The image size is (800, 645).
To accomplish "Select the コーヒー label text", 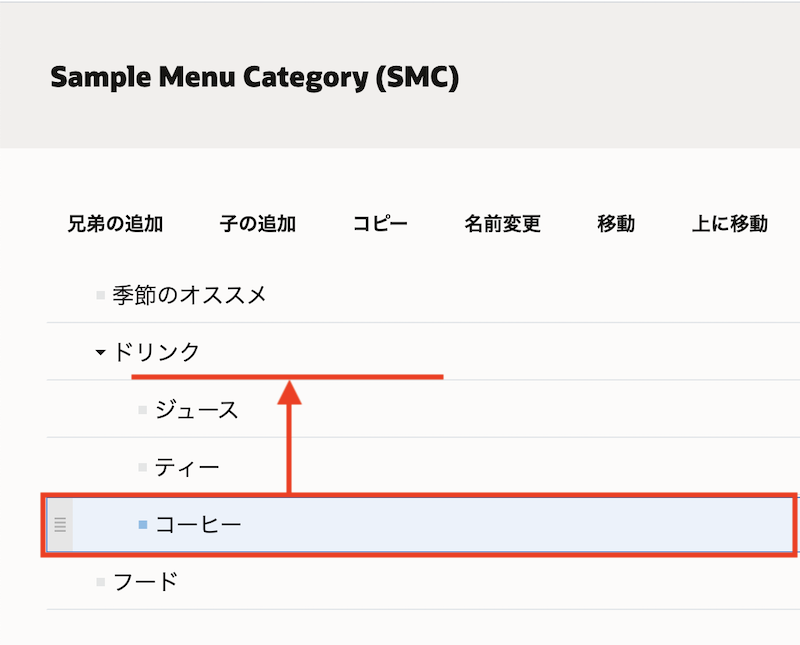I will [x=198, y=524].
